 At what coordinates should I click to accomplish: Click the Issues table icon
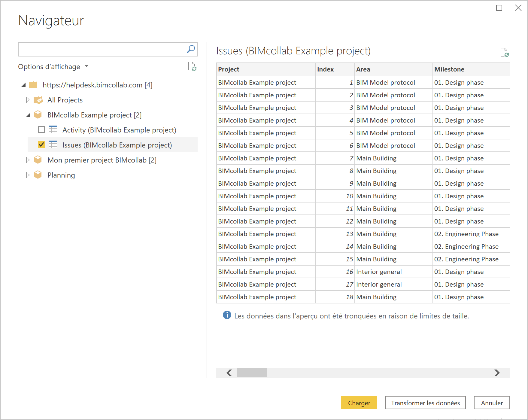click(53, 145)
